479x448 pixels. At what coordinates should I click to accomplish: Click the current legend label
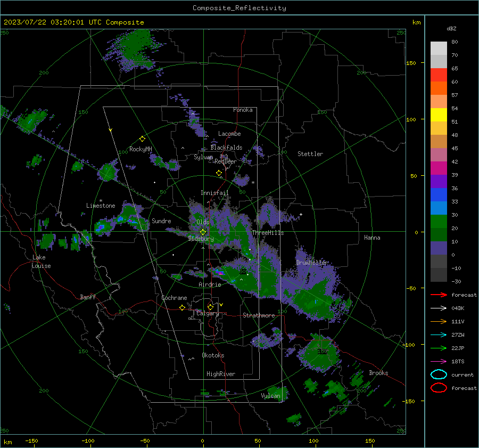point(463,374)
